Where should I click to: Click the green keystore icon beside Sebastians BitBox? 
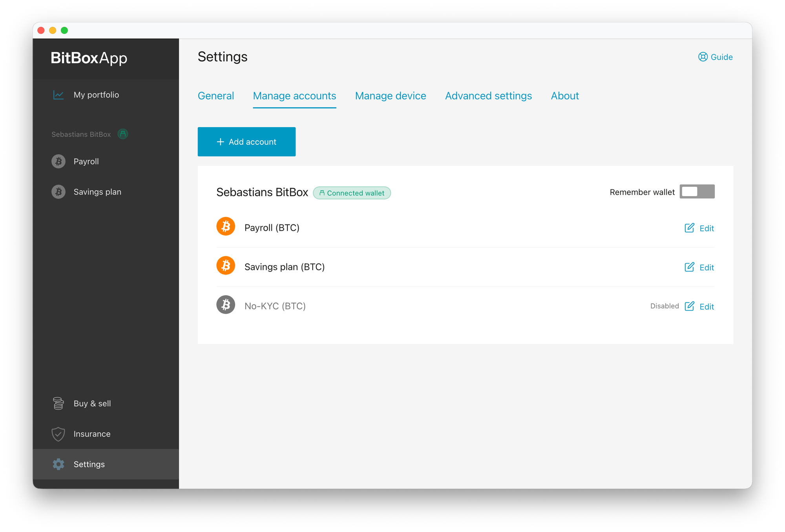coord(123,134)
